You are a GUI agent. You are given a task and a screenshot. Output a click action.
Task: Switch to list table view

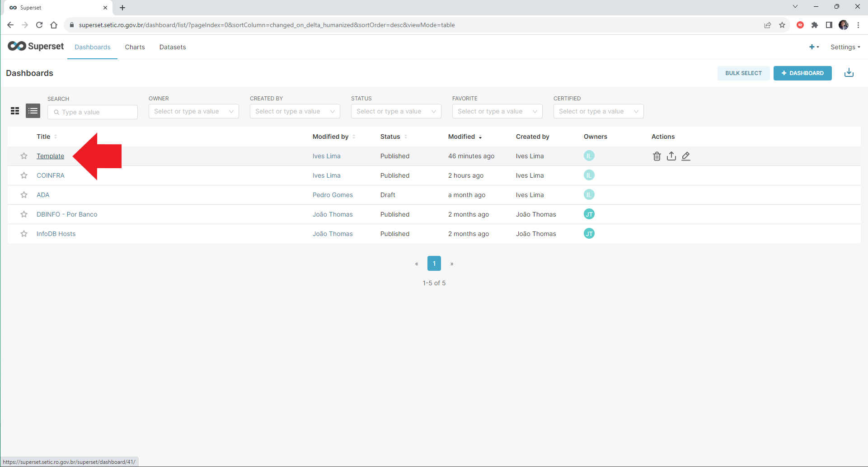tap(33, 111)
